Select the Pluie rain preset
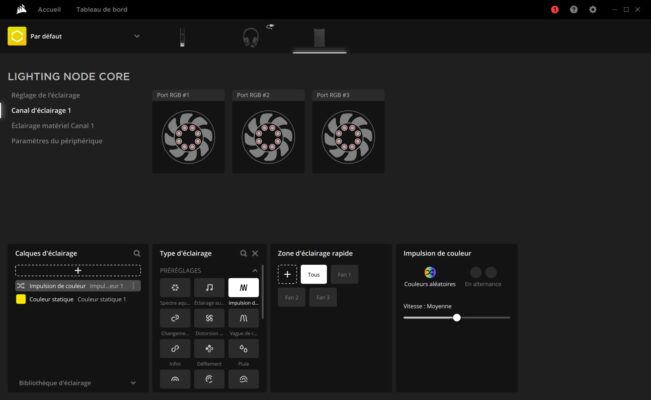 click(243, 348)
